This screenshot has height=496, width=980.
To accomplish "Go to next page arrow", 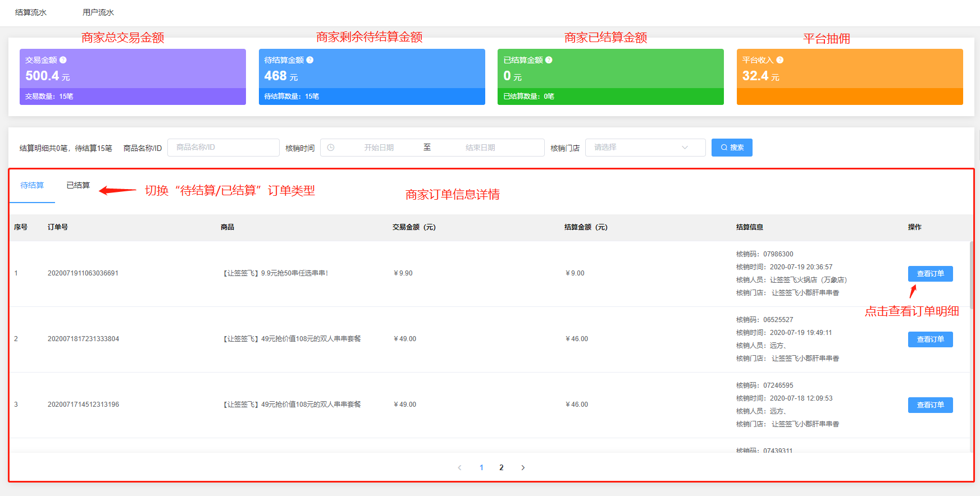I will click(x=523, y=467).
